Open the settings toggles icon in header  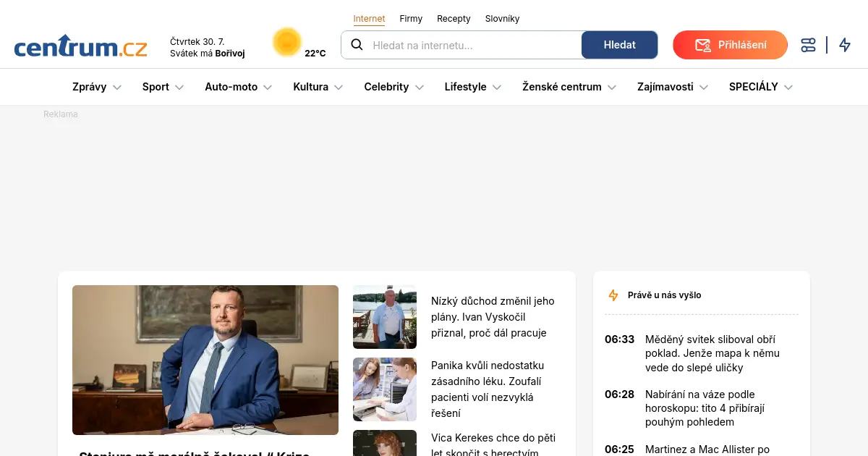point(808,45)
